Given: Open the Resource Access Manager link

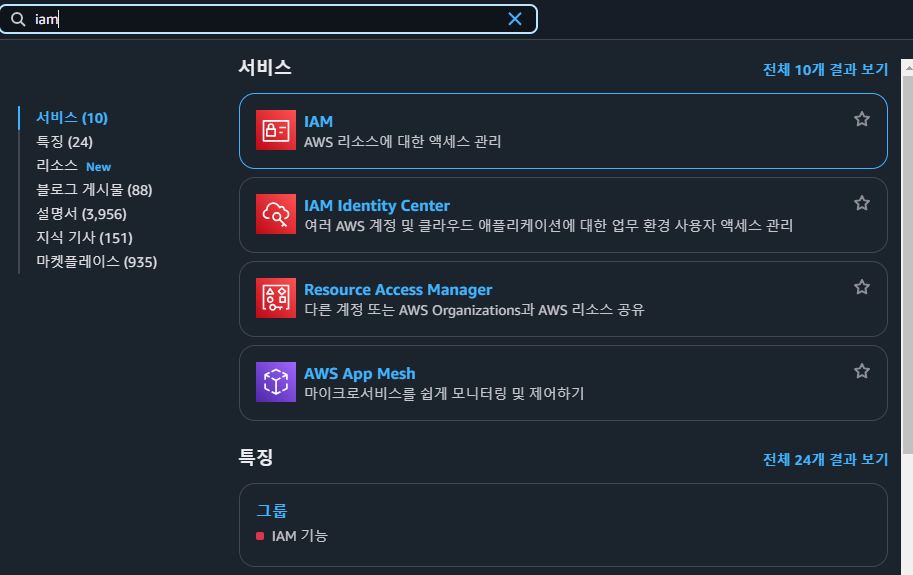Looking at the screenshot, I should [398, 289].
